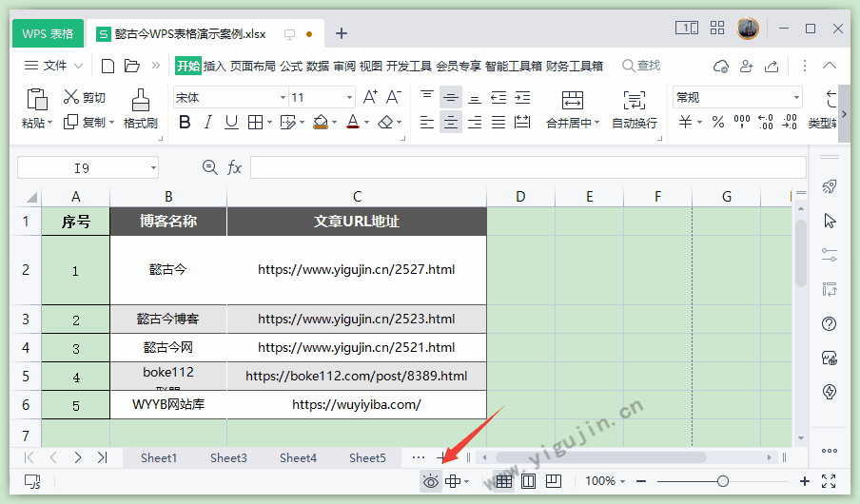The width and height of the screenshot is (860, 504).
Task: Decrease font size with A- icon
Action: pyautogui.click(x=394, y=97)
